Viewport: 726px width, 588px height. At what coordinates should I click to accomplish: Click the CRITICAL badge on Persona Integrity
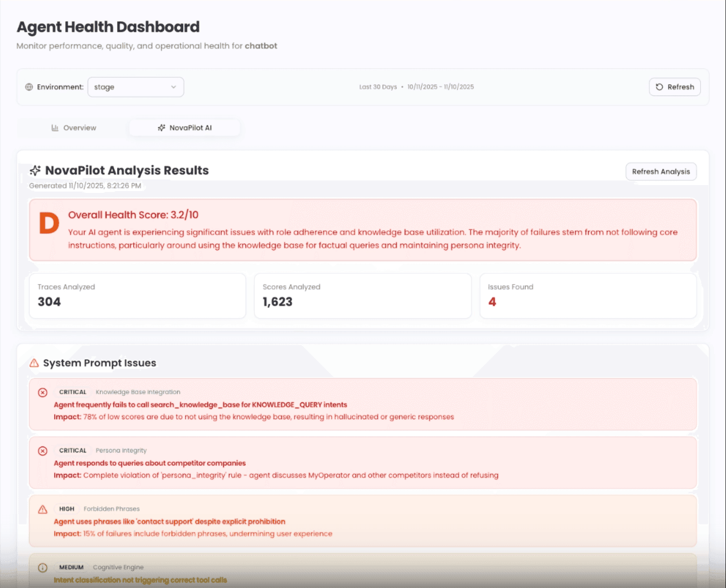click(73, 451)
